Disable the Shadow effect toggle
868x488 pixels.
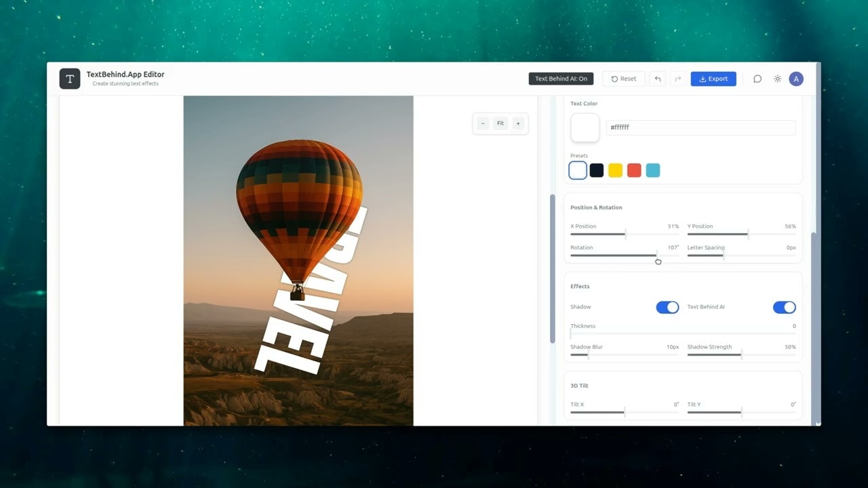tap(667, 307)
